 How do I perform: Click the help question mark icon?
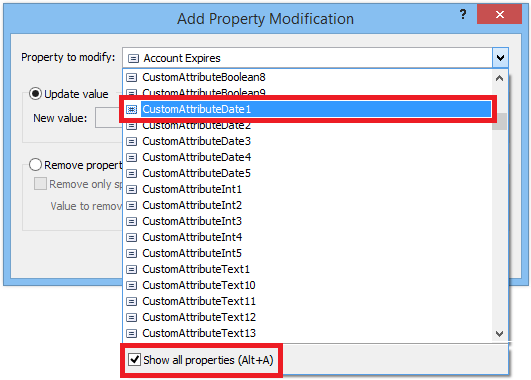coord(463,14)
